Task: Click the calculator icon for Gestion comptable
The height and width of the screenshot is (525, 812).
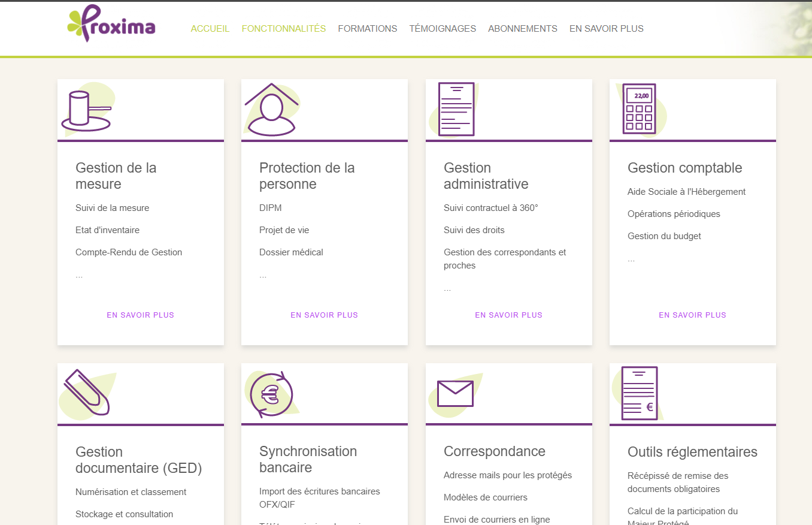Action: pyautogui.click(x=639, y=109)
